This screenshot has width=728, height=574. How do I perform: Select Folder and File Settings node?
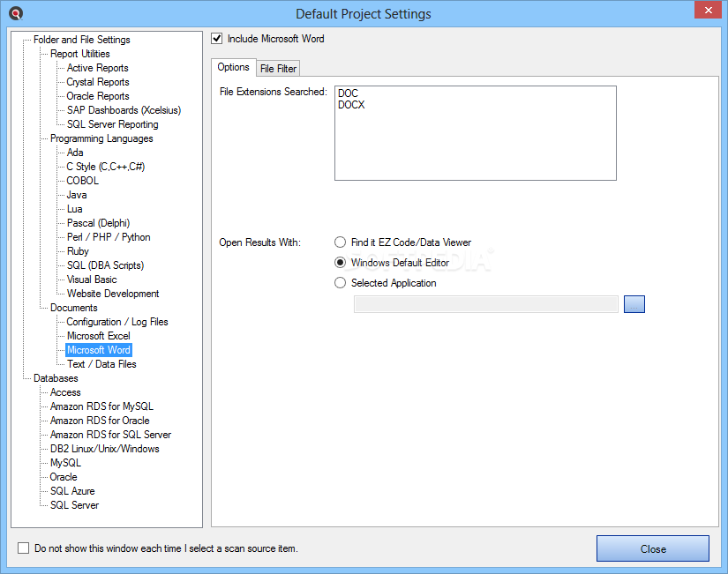(x=82, y=40)
